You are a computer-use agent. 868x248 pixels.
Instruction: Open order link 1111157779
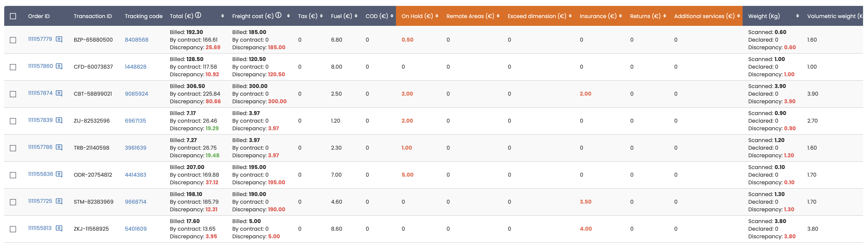point(40,39)
